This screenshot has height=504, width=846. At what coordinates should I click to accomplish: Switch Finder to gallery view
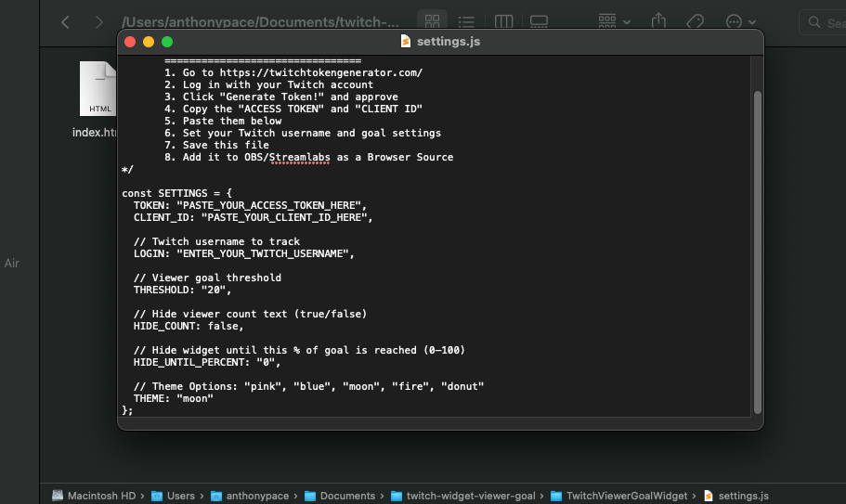coord(539,21)
